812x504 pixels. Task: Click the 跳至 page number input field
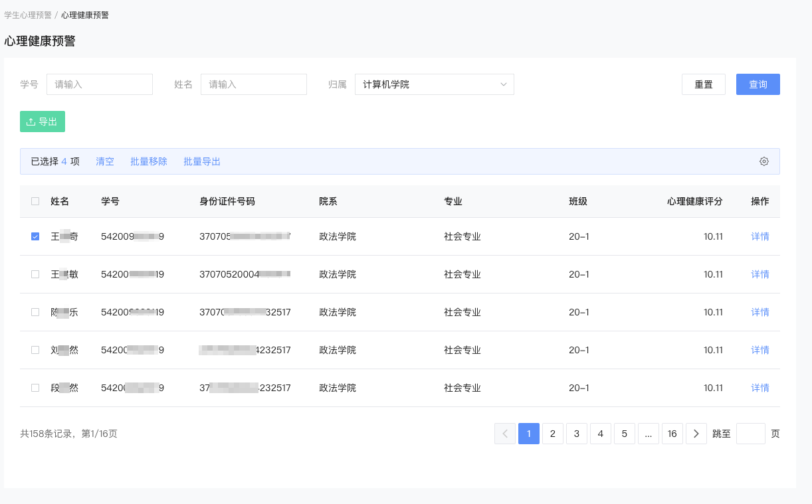click(751, 433)
